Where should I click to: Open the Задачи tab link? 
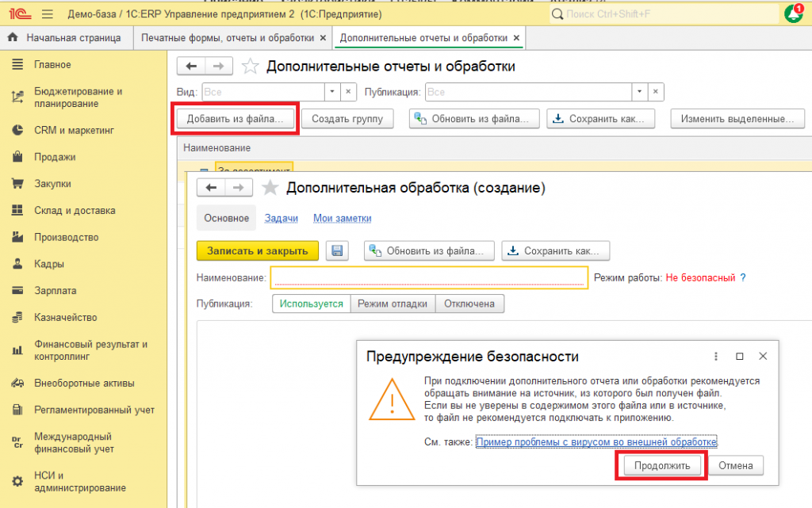tap(282, 218)
